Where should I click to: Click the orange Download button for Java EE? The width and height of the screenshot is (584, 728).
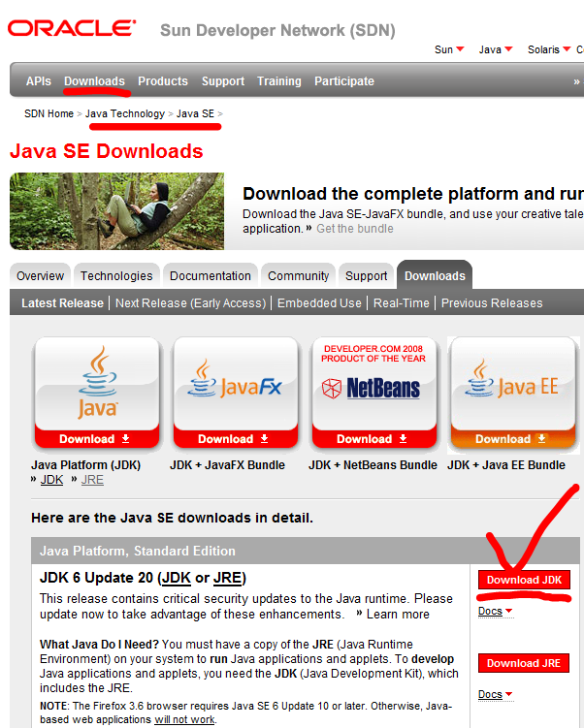point(513,439)
